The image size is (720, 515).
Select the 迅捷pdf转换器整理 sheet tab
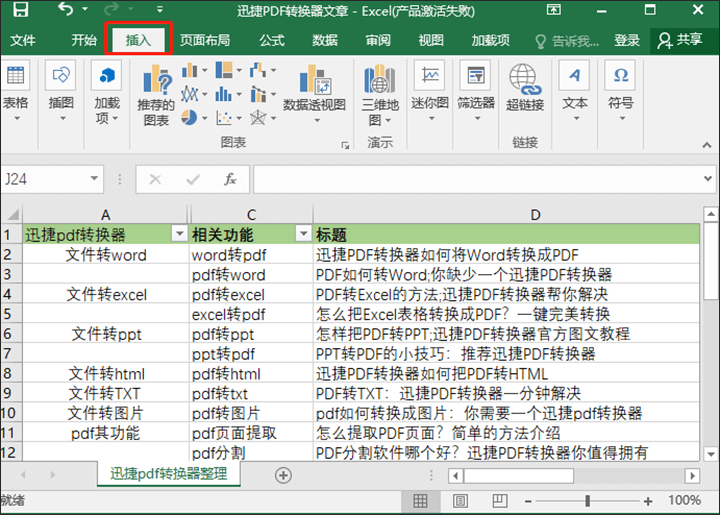pyautogui.click(x=169, y=473)
